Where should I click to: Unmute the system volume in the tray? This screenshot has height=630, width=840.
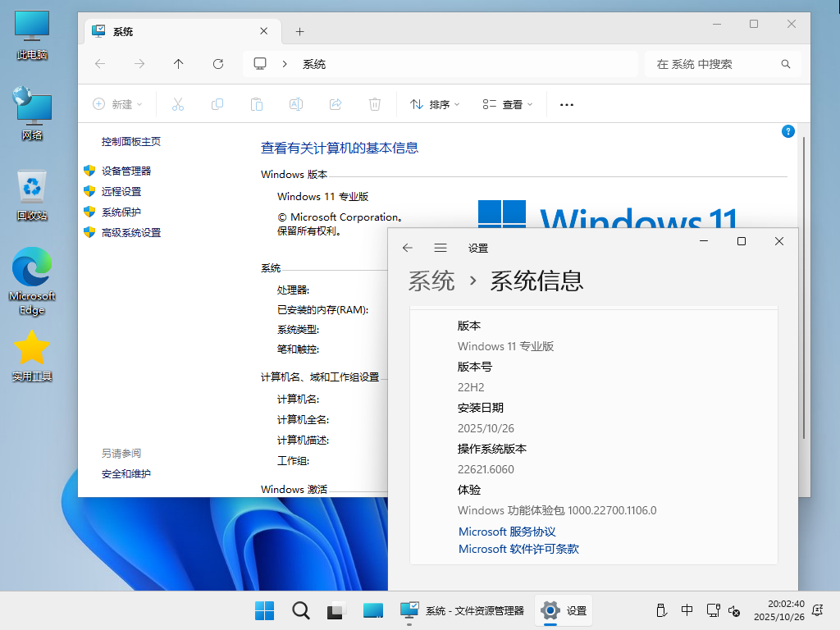[733, 610]
